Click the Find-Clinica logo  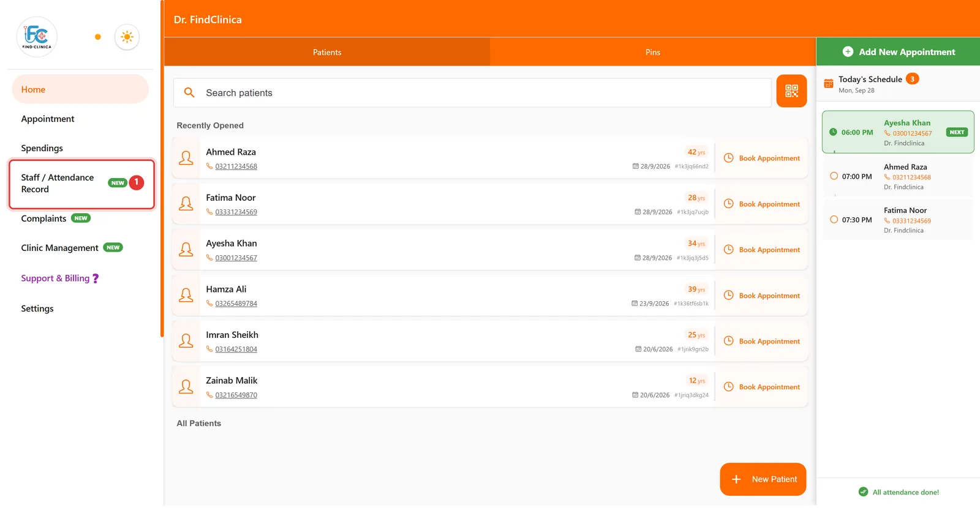coord(37,37)
